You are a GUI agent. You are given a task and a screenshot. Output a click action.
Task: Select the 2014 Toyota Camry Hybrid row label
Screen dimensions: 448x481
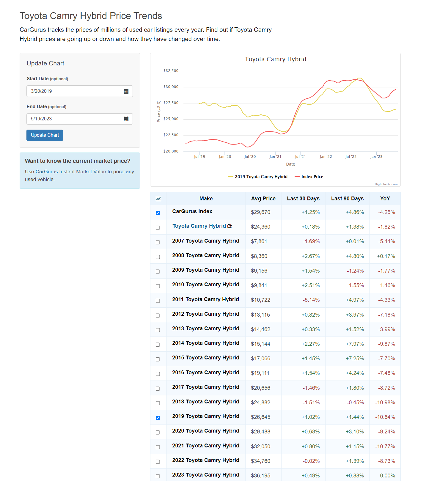pyautogui.click(x=206, y=343)
